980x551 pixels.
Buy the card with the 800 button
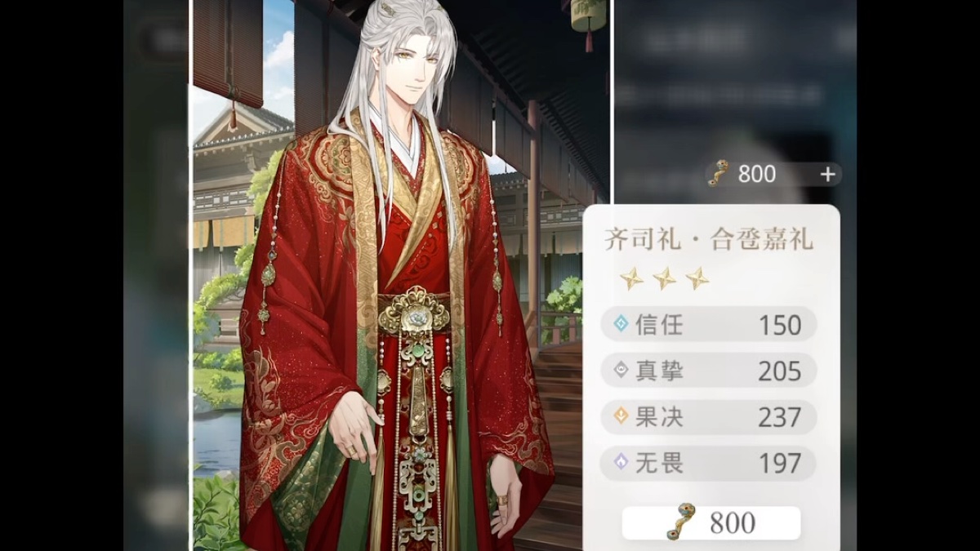711,522
